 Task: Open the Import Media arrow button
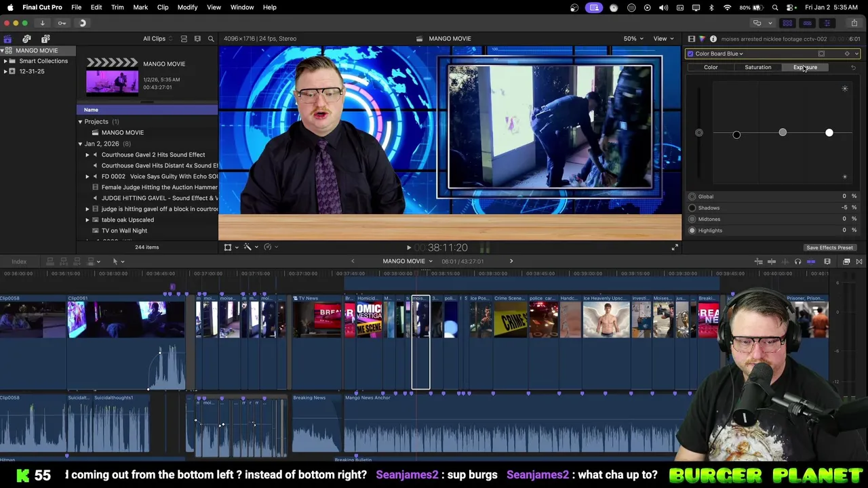coord(42,23)
